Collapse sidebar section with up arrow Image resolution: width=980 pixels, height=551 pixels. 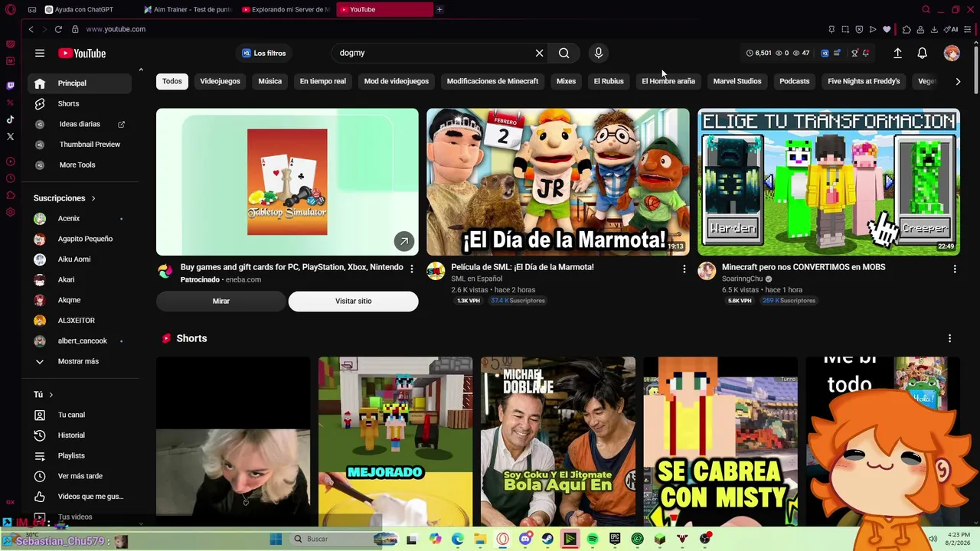pyautogui.click(x=141, y=70)
